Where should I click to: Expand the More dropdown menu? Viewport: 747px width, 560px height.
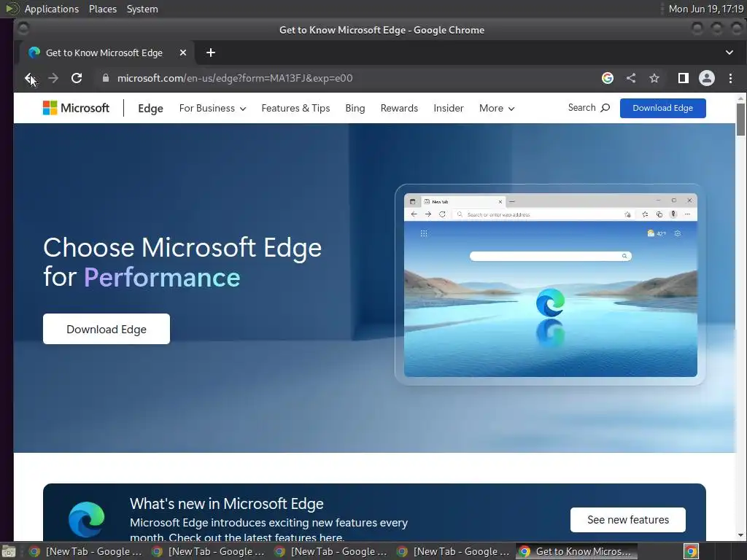(497, 109)
